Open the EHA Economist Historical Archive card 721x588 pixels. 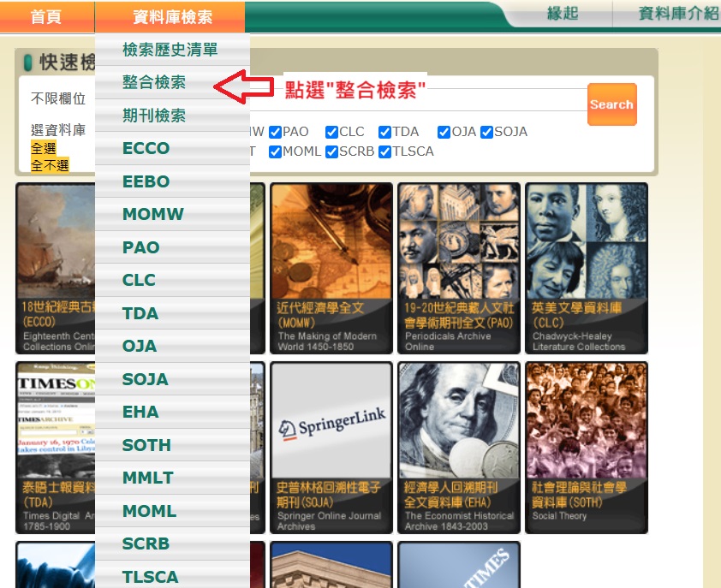point(459,448)
